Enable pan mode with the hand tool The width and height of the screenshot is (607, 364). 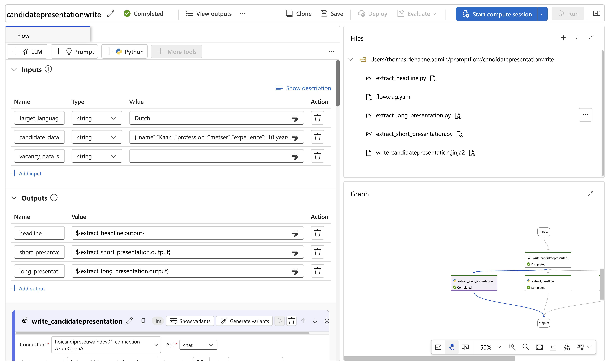coord(452,347)
